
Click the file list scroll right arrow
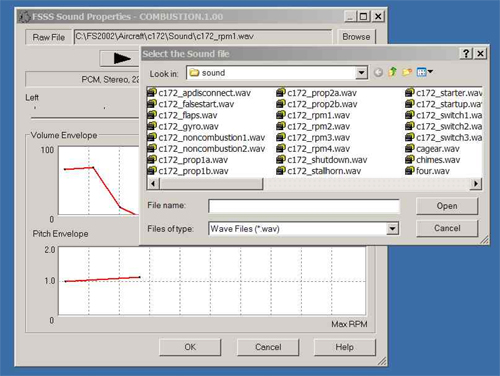tap(476, 184)
